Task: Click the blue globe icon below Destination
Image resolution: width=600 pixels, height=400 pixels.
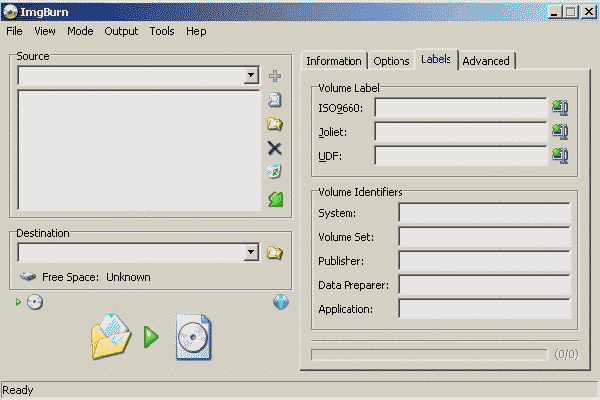Action: tap(281, 302)
